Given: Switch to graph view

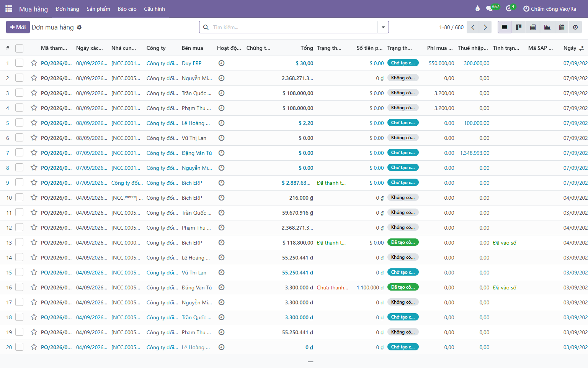Looking at the screenshot, I should (547, 27).
